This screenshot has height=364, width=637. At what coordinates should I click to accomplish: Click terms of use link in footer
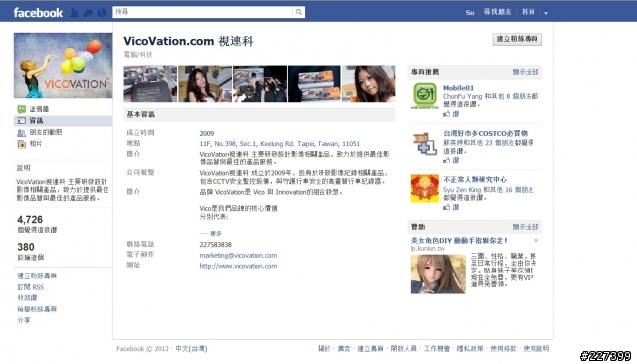503,348
